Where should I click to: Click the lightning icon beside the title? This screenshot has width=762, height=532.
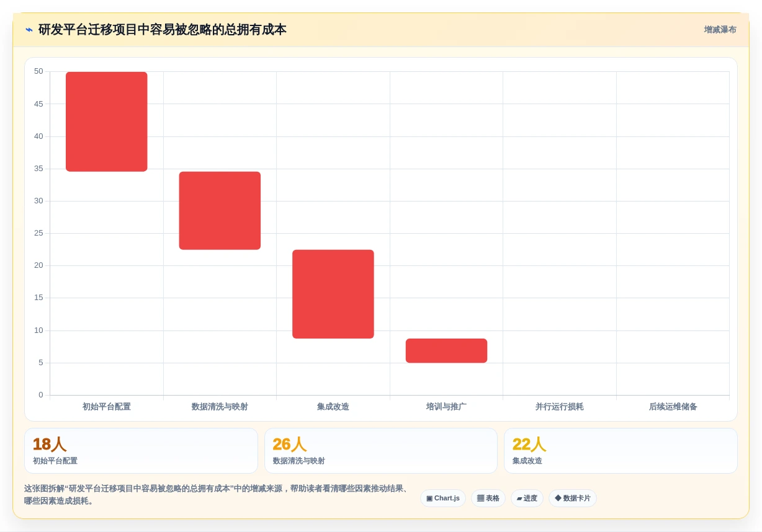pyautogui.click(x=29, y=30)
